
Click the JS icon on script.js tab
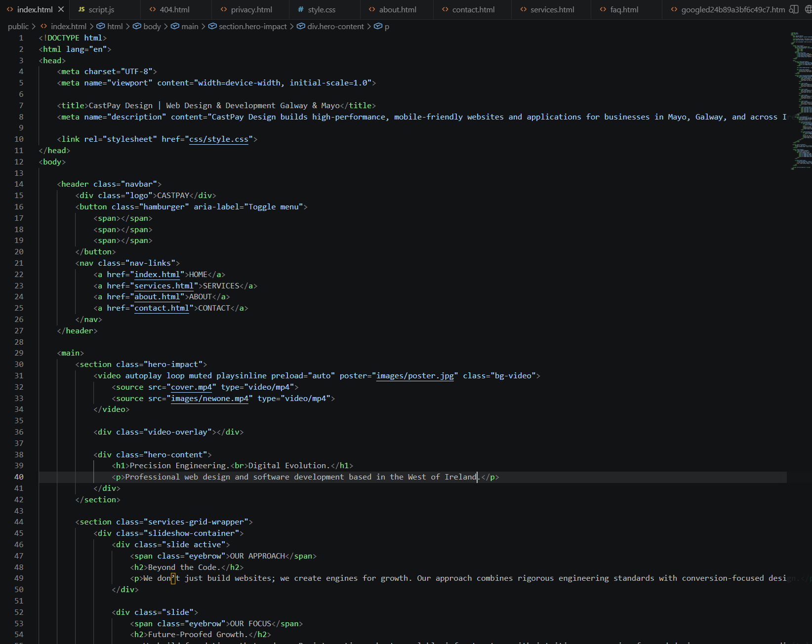(x=81, y=9)
